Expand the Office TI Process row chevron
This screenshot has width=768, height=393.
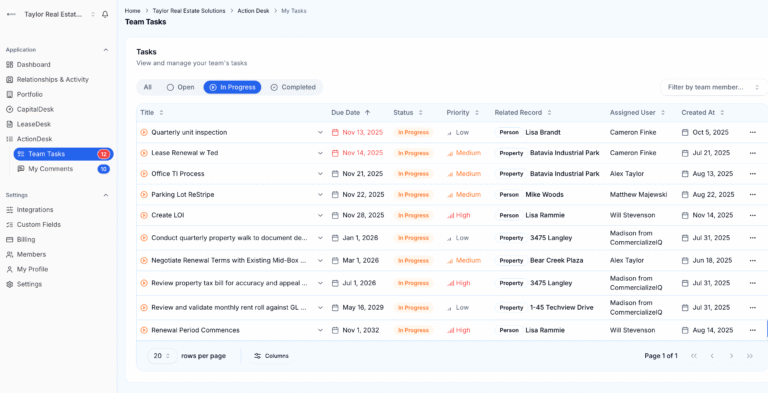coord(320,174)
